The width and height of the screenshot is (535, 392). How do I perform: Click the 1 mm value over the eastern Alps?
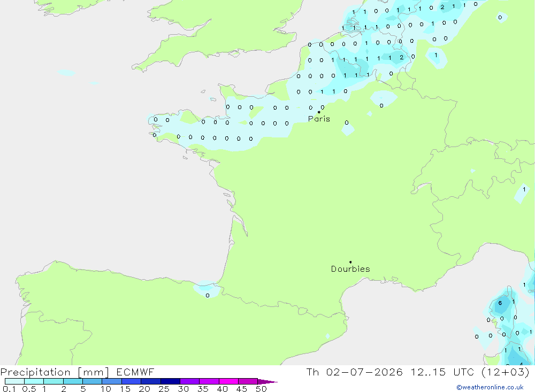click(x=524, y=189)
